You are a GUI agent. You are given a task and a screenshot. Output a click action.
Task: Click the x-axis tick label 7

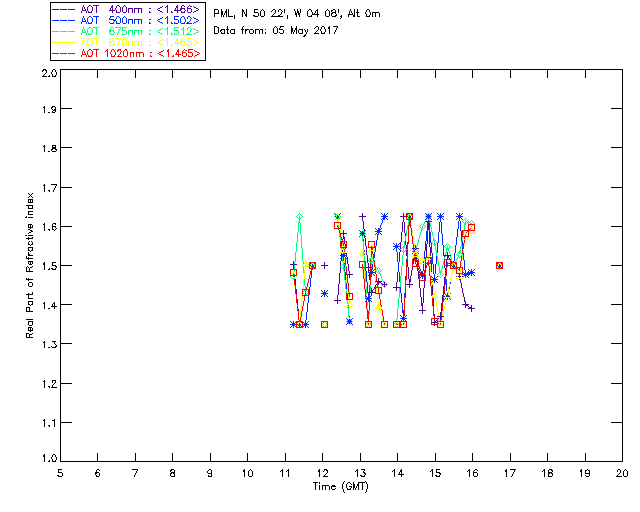[x=135, y=473]
